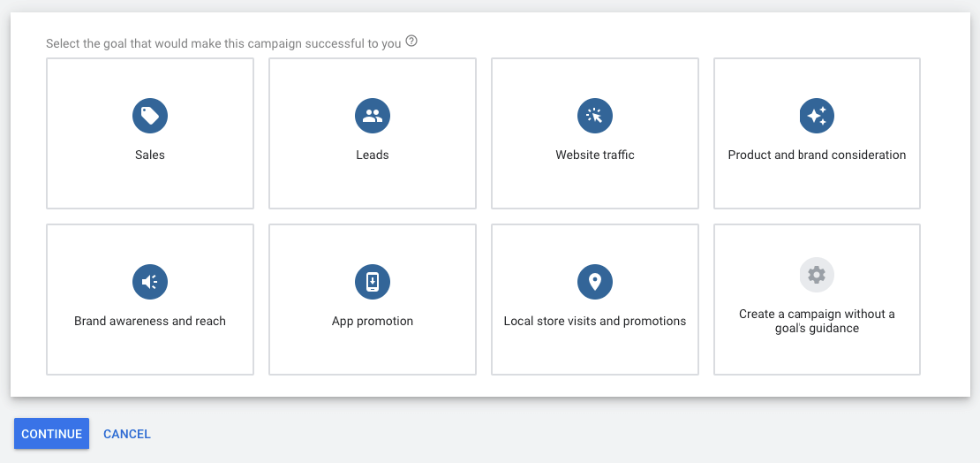This screenshot has height=463, width=980.
Task: Click the CANCEL link
Action: tap(127, 434)
